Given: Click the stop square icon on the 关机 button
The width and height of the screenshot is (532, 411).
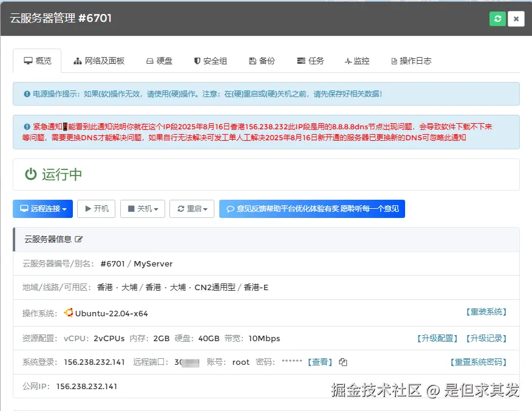Looking at the screenshot, I should pos(131,208).
